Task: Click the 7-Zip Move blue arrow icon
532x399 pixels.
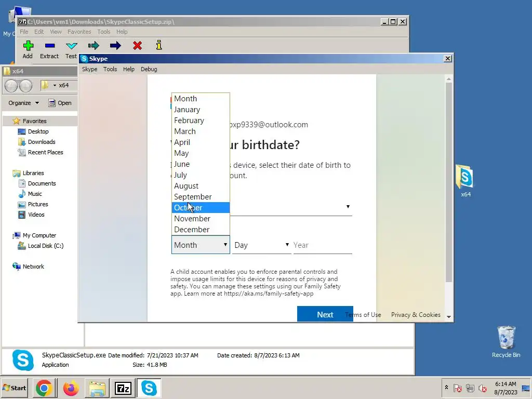Action: point(115,46)
